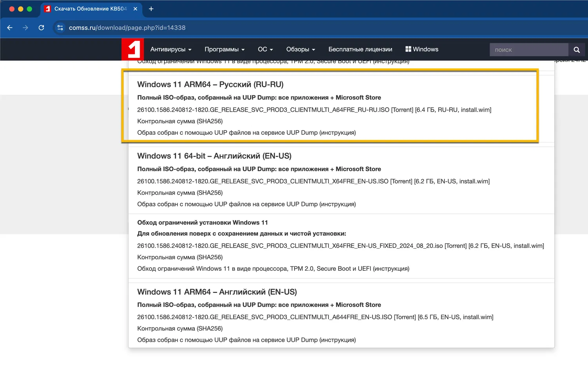This screenshot has width=588, height=365.
Task: Click heading "Windows 11 64-bit – Английский (EN-US)"
Action: click(x=214, y=156)
